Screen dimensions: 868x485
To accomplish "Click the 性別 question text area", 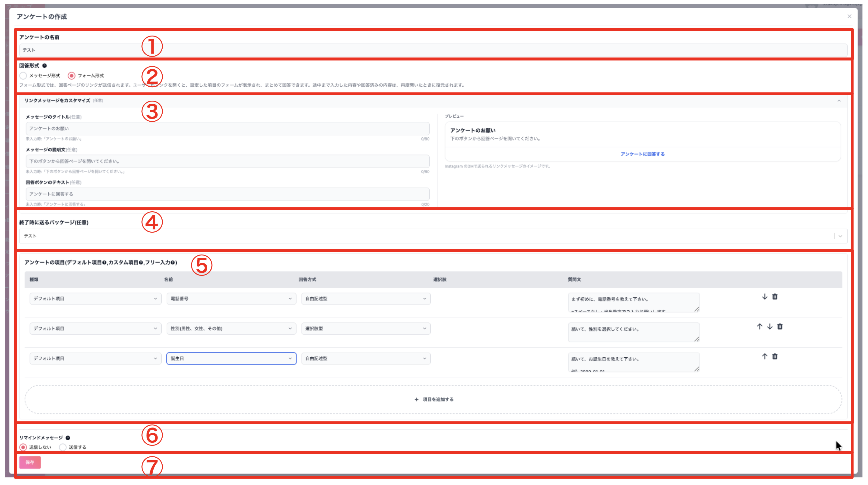I will 634,332.
